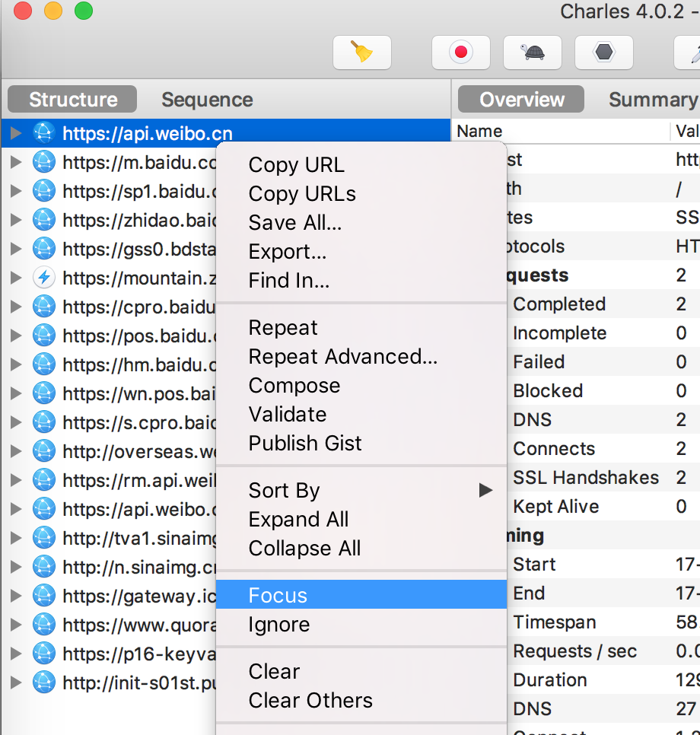Screen dimensions: 700x735
Task: Click globe icon beside sp1.baidu host
Action: [44, 191]
